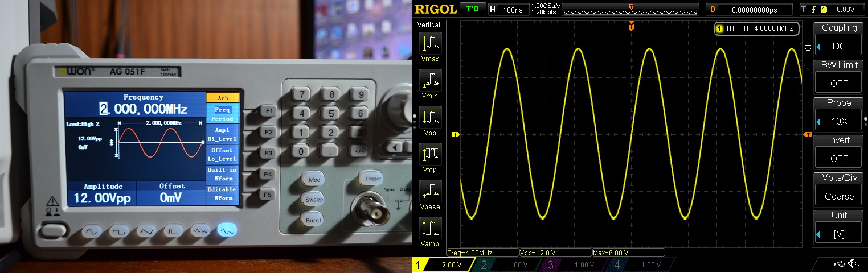Toggle Volts/Div Coarse setting
The height and width of the screenshot is (273, 868).
839,196
